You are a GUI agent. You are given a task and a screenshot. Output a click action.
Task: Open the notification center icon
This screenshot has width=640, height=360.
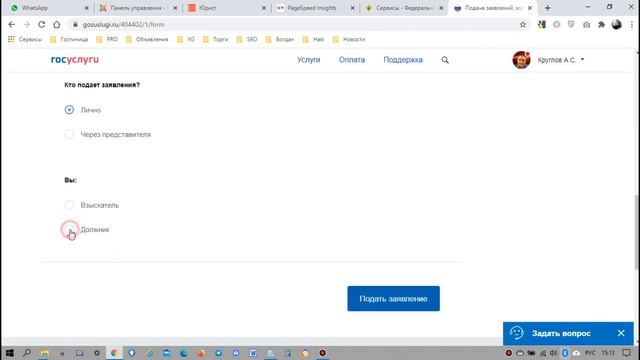627,353
